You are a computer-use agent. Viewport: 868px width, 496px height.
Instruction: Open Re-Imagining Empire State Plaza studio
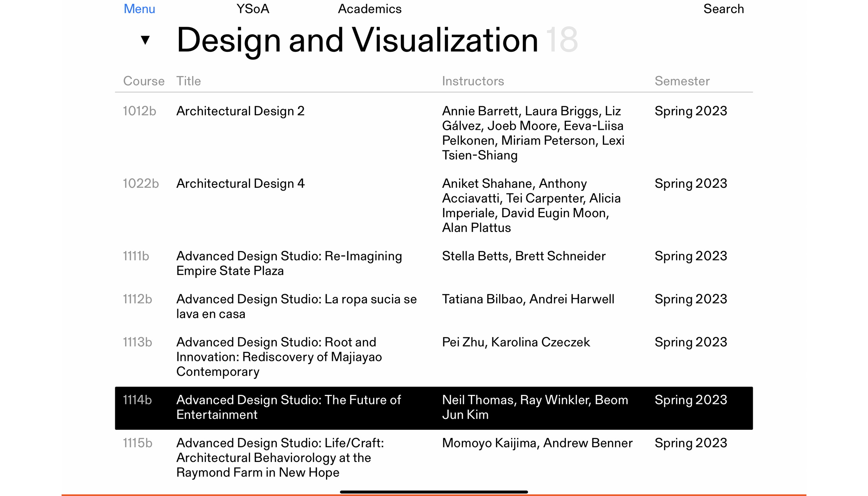click(289, 263)
